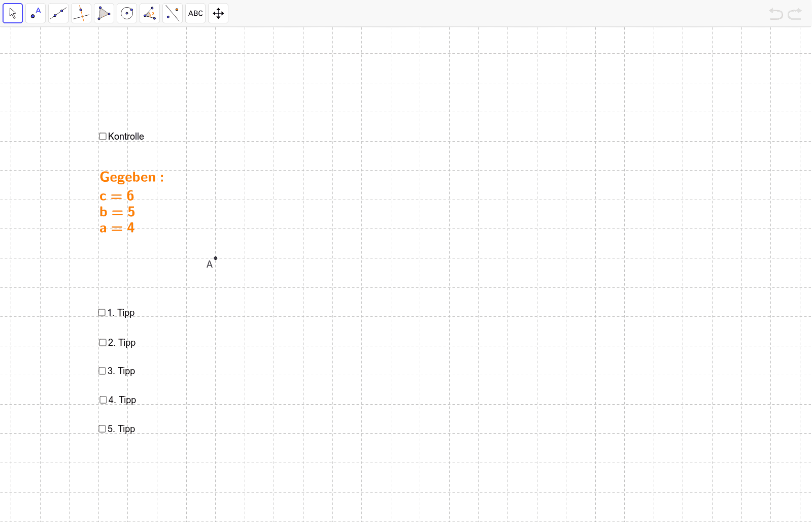Select the Move arrow tool
The image size is (812, 523).
[13, 13]
